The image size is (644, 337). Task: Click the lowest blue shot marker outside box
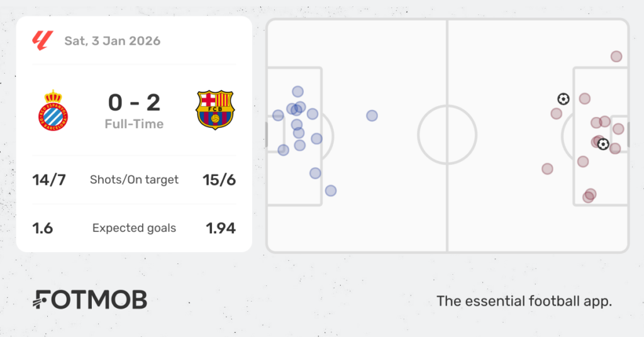(331, 191)
